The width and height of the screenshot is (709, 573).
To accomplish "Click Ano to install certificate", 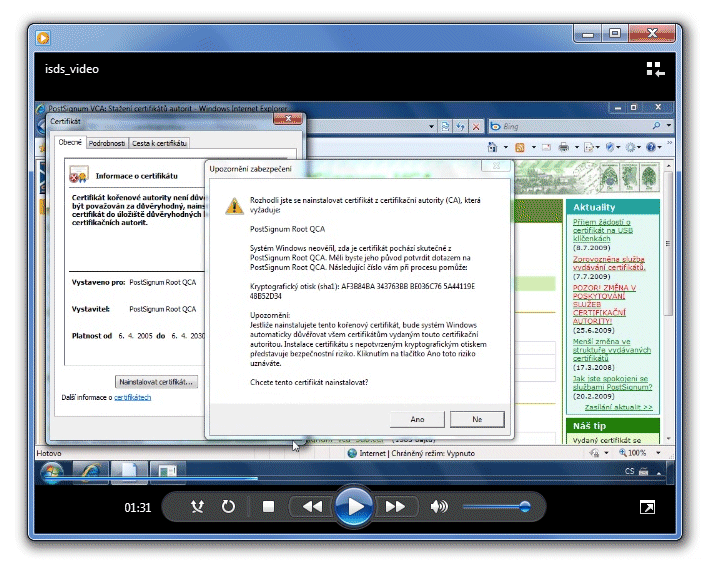I will [x=417, y=419].
